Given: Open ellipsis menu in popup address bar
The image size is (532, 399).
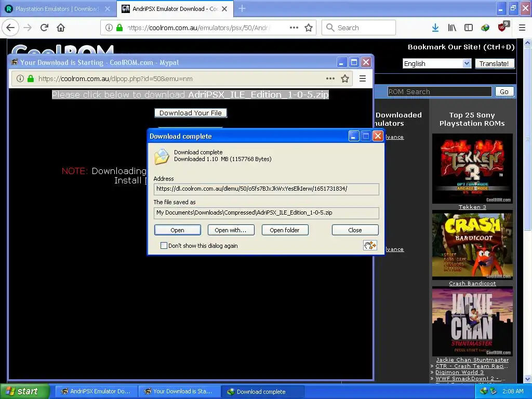Looking at the screenshot, I should [330, 79].
